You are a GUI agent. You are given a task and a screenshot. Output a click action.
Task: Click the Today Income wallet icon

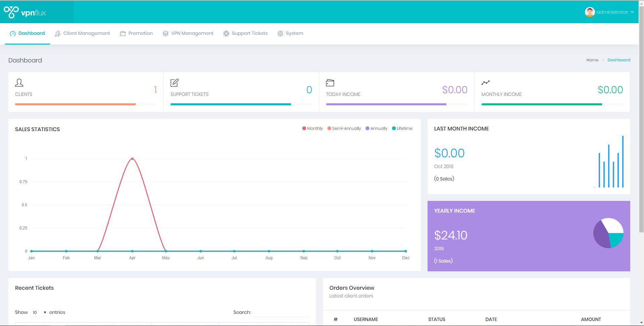(x=330, y=83)
